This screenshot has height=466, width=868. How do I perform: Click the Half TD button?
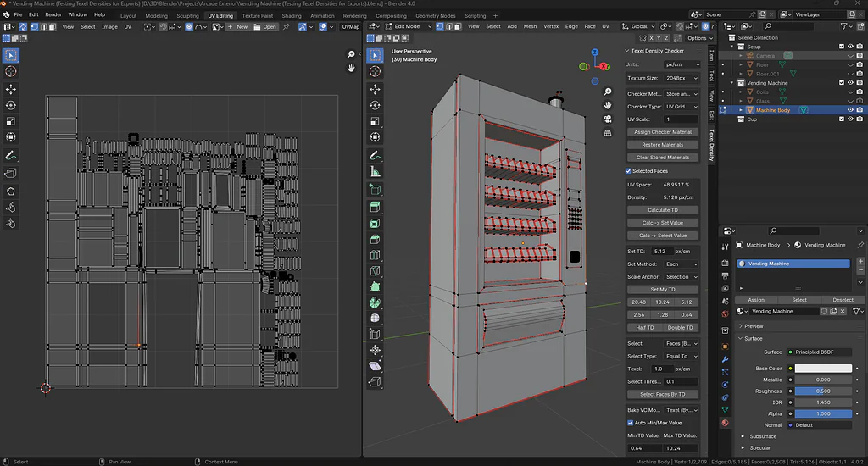coord(644,328)
